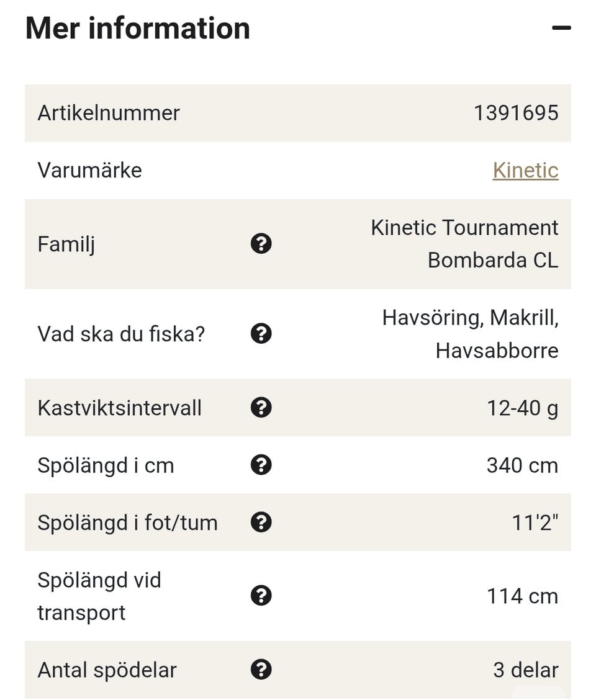Click the Mer information heading
The image size is (596, 700).
(x=138, y=29)
